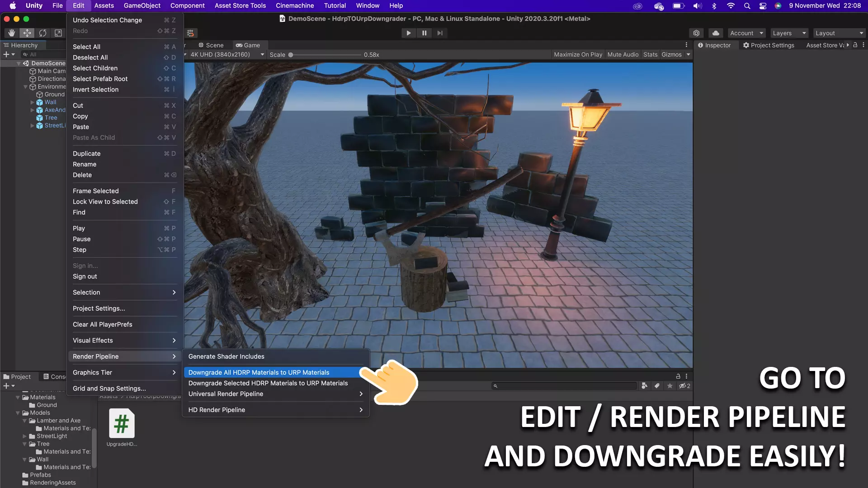Select the Rotate tool in the toolbar

pos(42,33)
